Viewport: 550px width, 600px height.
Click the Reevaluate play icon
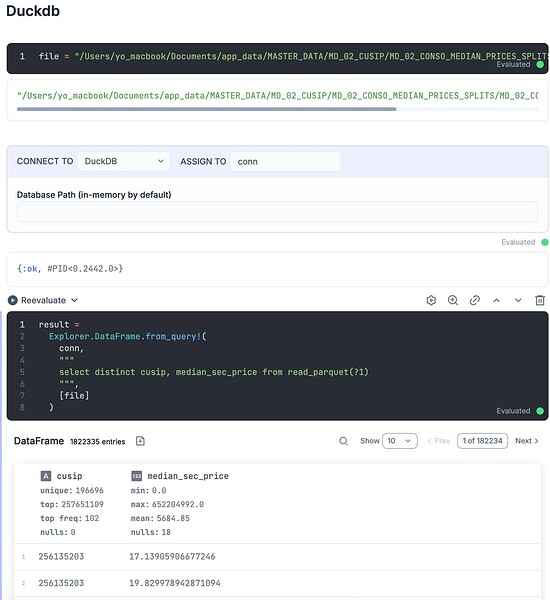click(x=13, y=300)
